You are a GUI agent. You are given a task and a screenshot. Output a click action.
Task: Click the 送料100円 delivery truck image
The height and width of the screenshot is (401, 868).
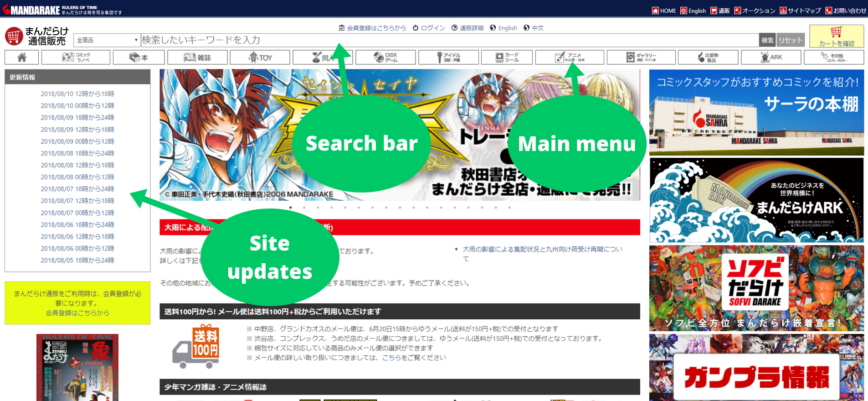pos(196,346)
